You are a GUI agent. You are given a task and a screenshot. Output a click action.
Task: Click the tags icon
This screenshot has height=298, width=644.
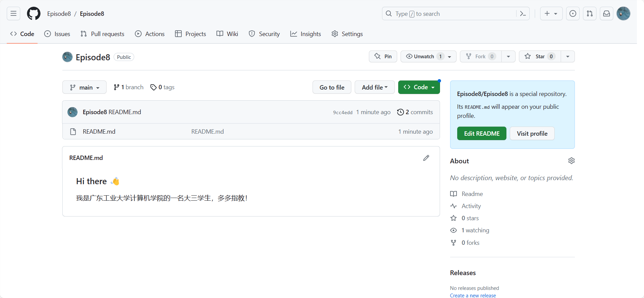(153, 87)
